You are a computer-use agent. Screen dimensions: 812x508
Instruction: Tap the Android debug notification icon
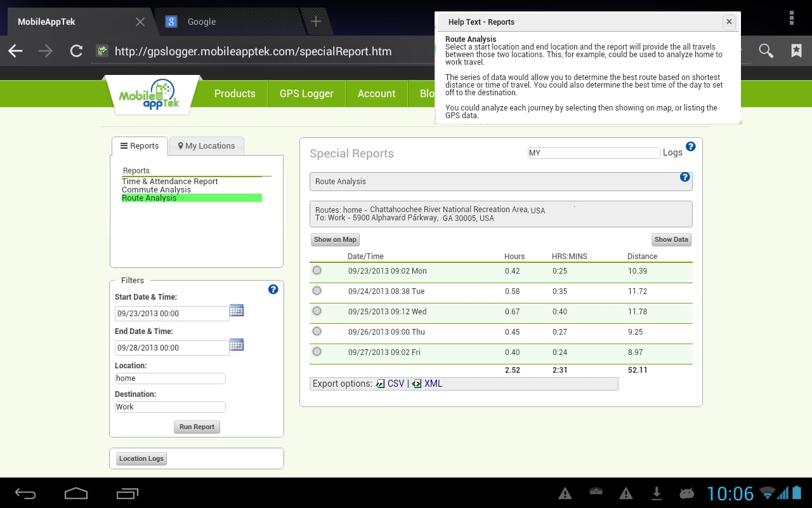687,493
